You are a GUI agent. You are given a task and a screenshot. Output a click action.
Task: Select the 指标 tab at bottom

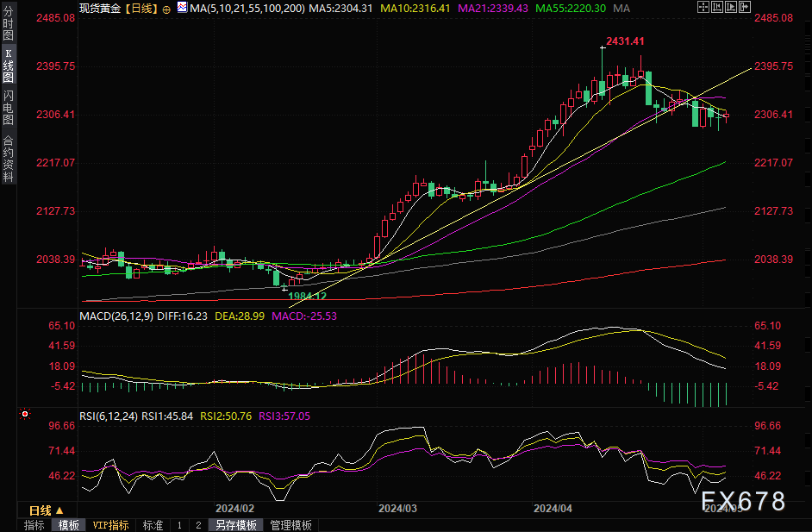pos(34,525)
